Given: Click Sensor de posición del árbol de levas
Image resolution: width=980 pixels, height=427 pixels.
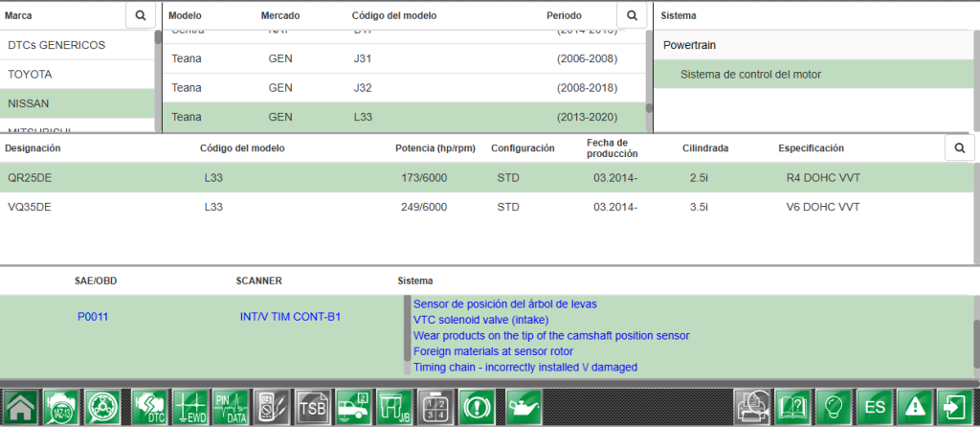Looking at the screenshot, I should [505, 303].
